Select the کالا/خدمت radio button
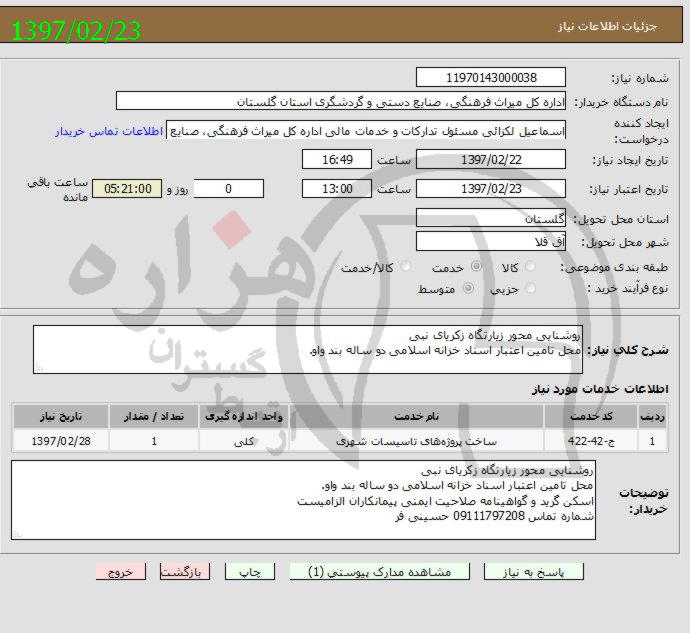The height and width of the screenshot is (633, 690). pyautogui.click(x=406, y=266)
